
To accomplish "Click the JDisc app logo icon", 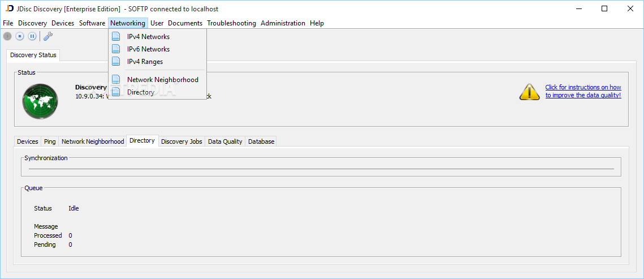I will [10, 8].
